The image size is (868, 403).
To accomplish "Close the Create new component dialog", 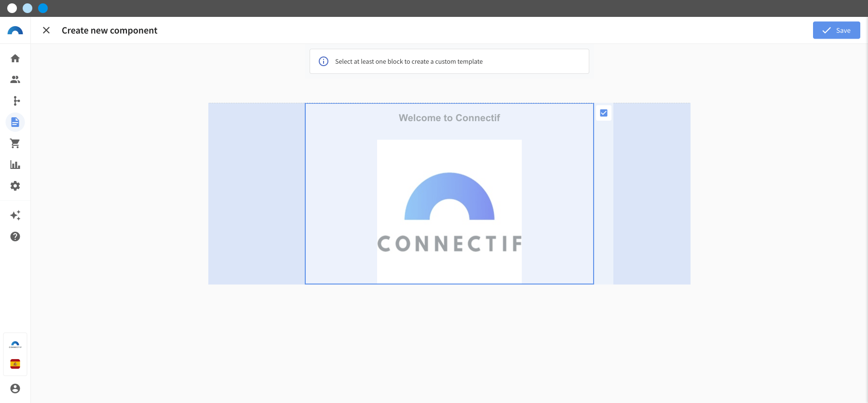I will (46, 30).
